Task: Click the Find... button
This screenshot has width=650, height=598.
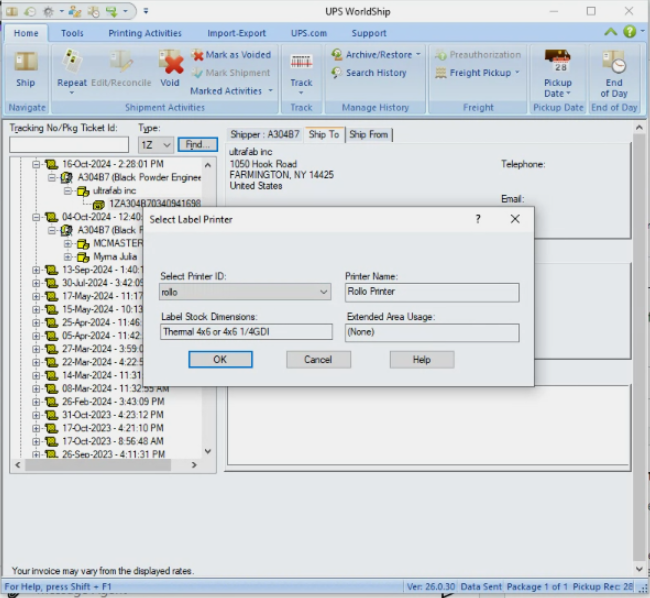Action: coord(198,145)
